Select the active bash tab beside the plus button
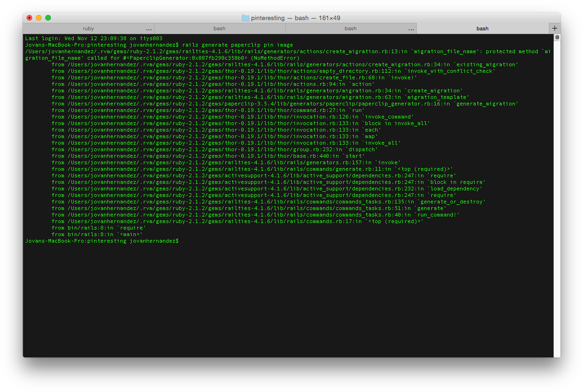Screen dimensions: 583x392 pyautogui.click(x=483, y=28)
